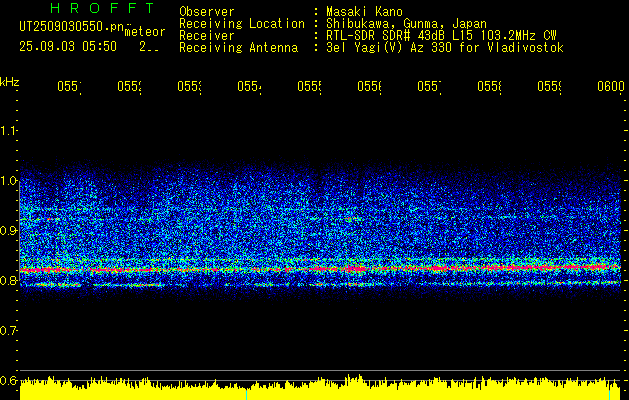
Task: Click the 0553 time marker
Action: click(x=189, y=86)
